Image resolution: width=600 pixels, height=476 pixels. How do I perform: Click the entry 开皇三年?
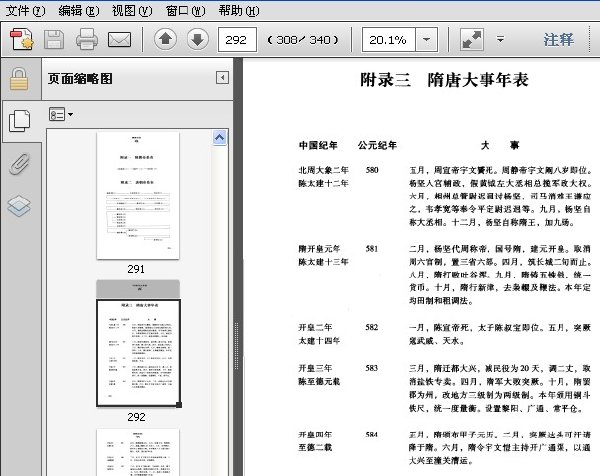315,368
